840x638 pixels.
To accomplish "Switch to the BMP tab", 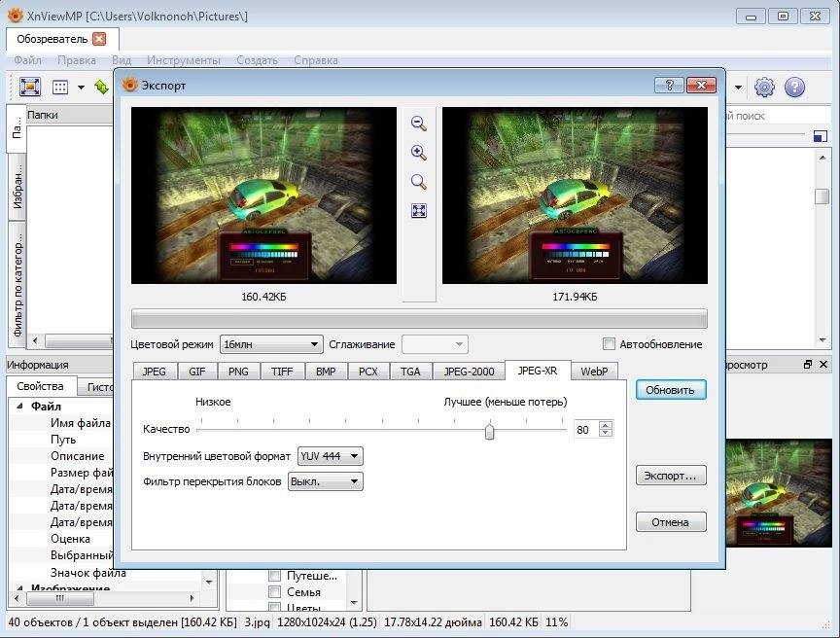I will tap(326, 372).
